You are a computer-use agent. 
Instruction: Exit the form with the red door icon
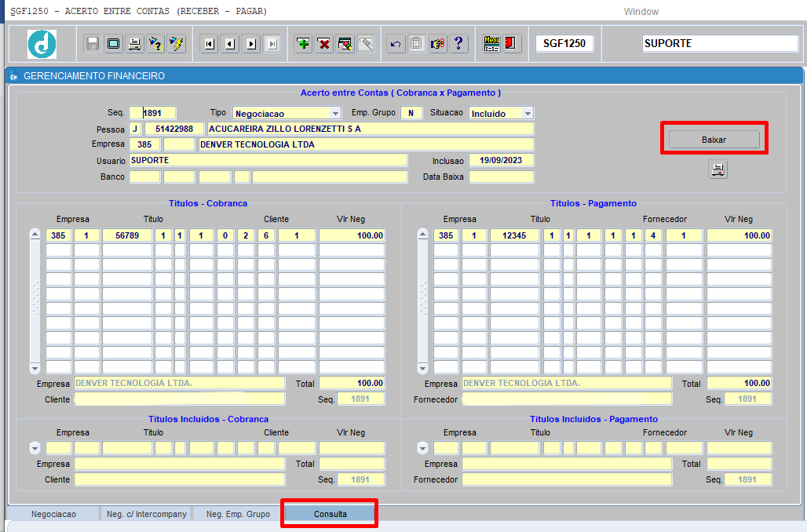pyautogui.click(x=512, y=44)
